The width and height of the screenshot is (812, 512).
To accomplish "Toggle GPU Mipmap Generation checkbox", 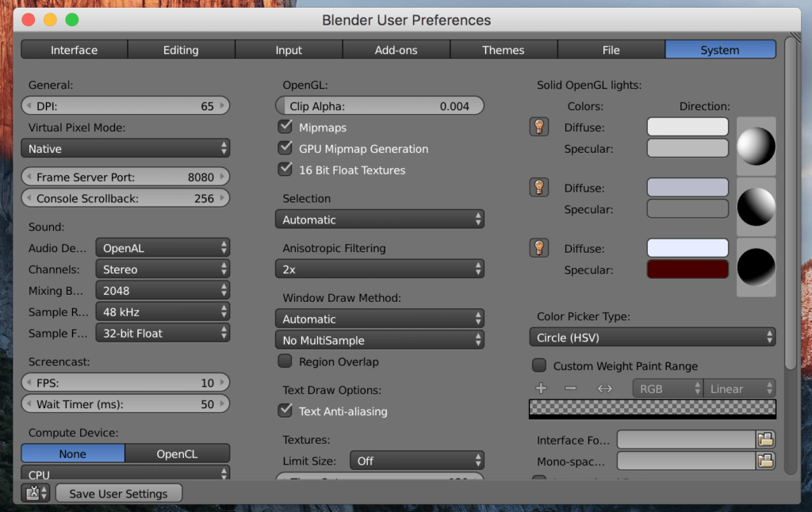I will point(285,147).
